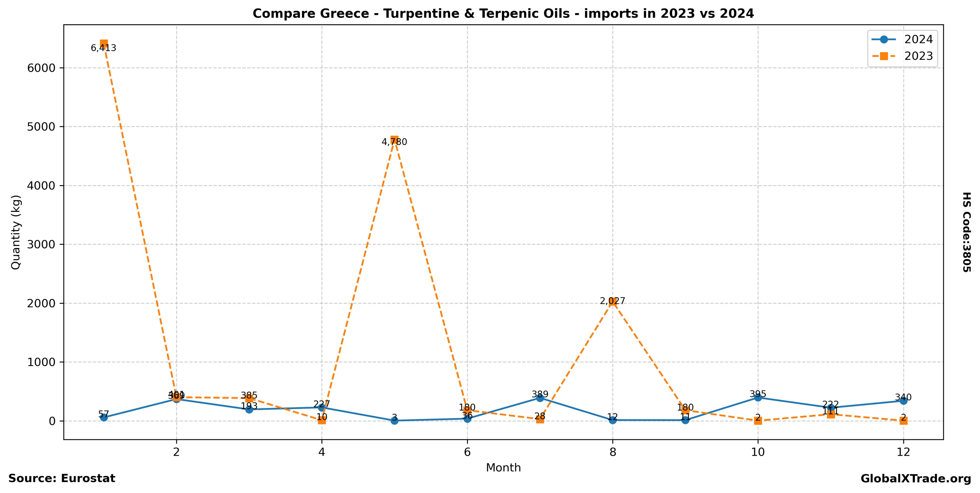Click the blue 57 marker at month 1
This screenshot has height=493, width=980.
pyautogui.click(x=103, y=417)
